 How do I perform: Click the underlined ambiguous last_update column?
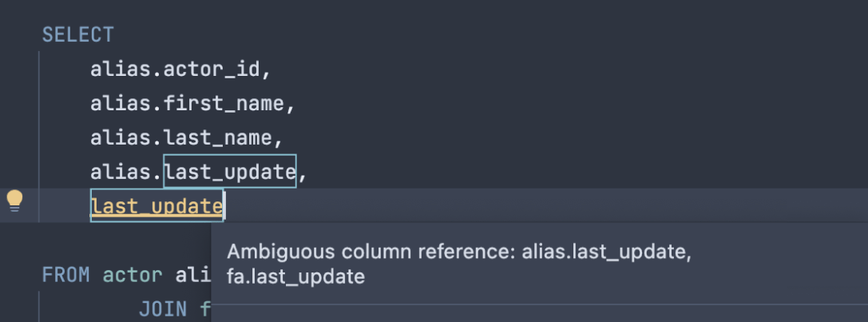click(x=157, y=206)
